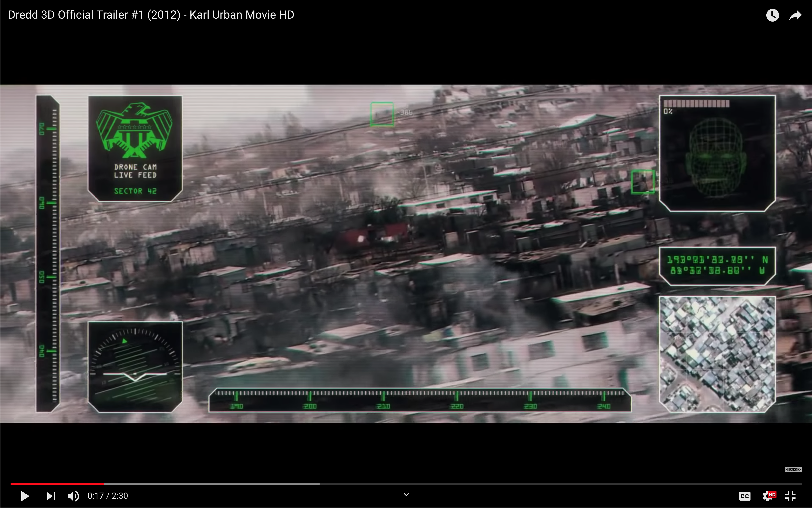Viewport: 812px width, 508px height.
Task: Skip to the next video
Action: [x=51, y=496]
